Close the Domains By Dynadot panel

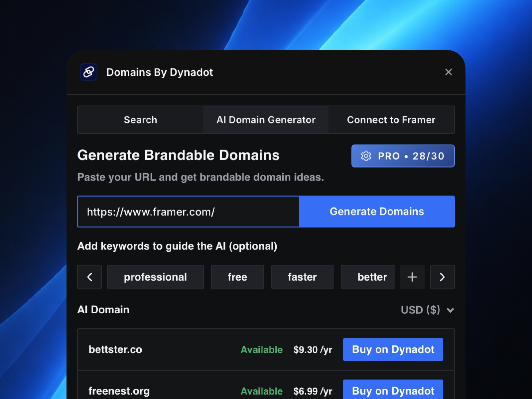pos(449,72)
